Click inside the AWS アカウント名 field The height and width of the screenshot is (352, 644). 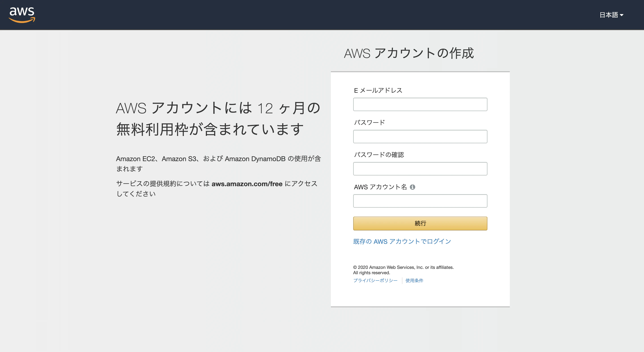420,201
